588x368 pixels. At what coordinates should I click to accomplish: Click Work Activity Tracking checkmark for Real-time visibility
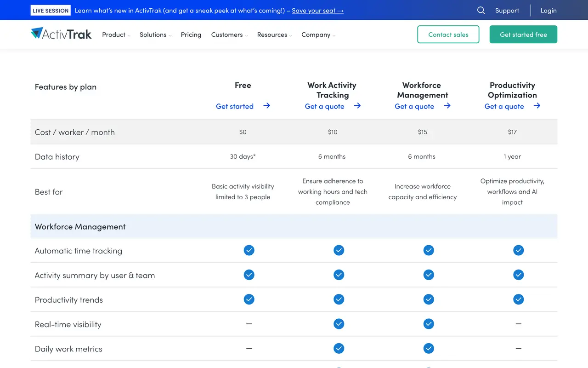point(339,324)
